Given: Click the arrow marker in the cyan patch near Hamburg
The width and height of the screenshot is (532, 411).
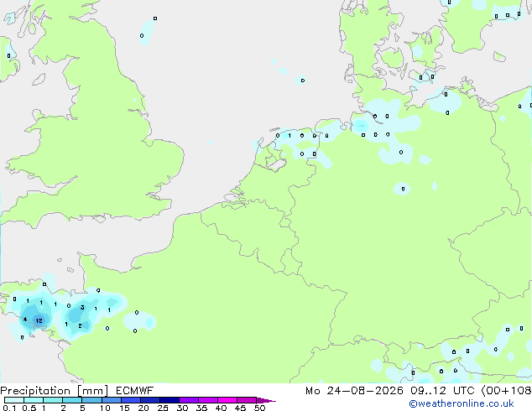Looking at the screenshot, I should click(361, 126).
